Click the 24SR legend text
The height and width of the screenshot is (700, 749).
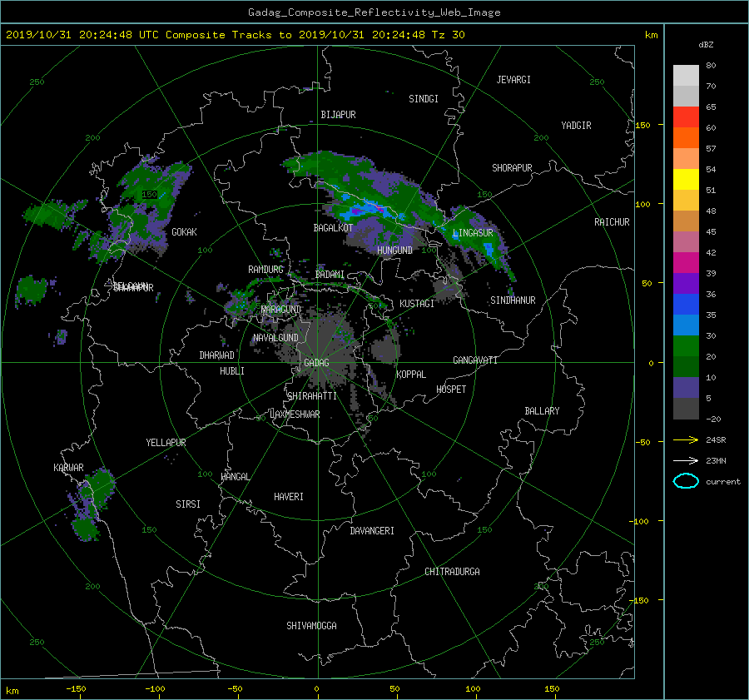tap(716, 440)
